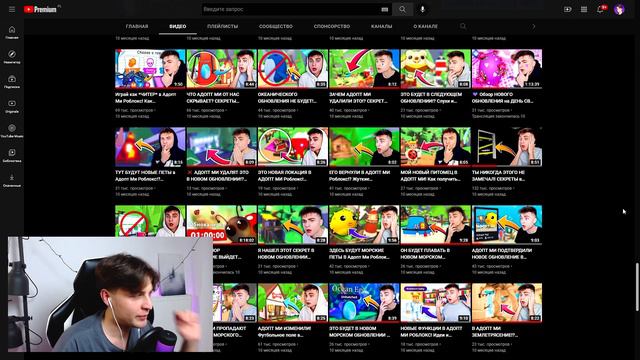Open the account avatar menu
The height and width of the screenshot is (360, 640).
coord(619,9)
